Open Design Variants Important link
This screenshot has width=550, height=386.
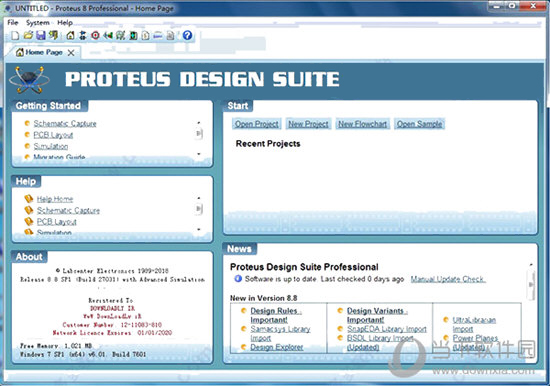(x=377, y=315)
